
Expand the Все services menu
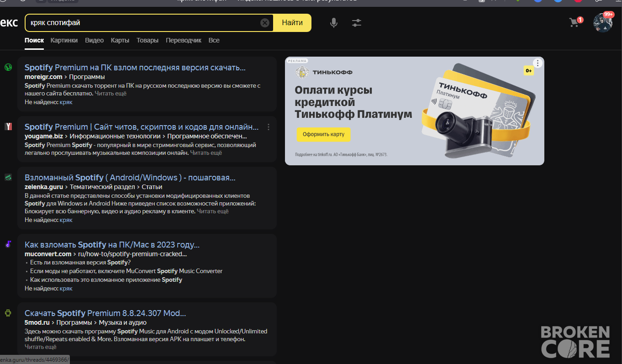coord(214,40)
